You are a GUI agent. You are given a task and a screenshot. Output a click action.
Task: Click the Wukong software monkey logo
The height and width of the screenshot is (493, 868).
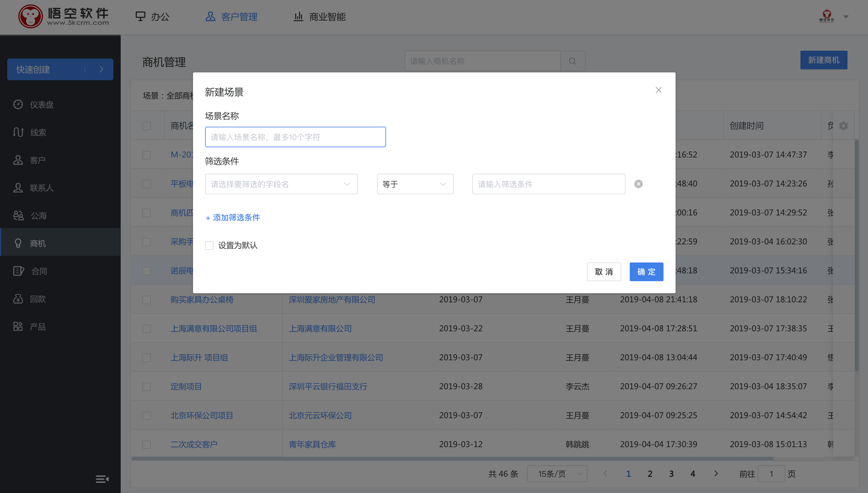(30, 16)
